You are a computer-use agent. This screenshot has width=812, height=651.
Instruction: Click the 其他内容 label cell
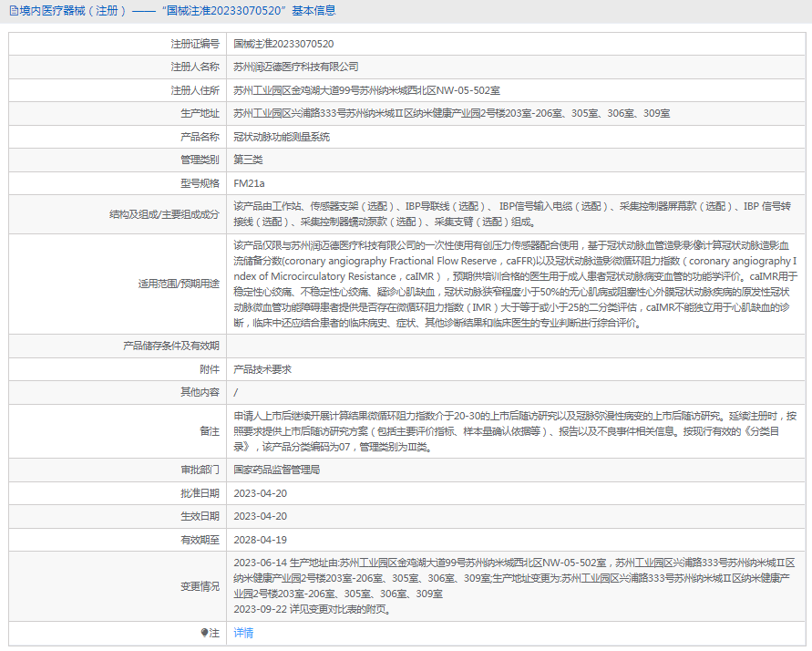(200, 392)
